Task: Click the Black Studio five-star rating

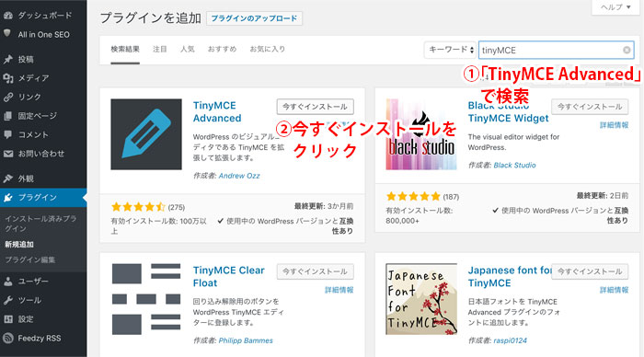Action: [x=413, y=196]
